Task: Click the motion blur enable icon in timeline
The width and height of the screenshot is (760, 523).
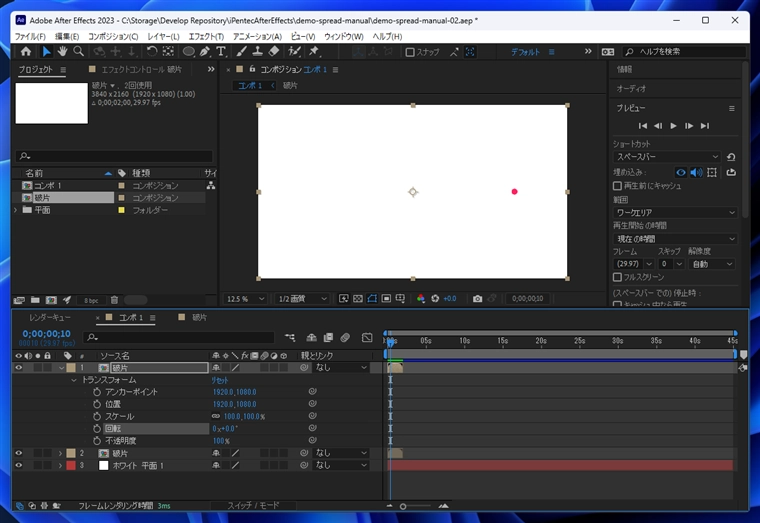Action: click(x=345, y=337)
